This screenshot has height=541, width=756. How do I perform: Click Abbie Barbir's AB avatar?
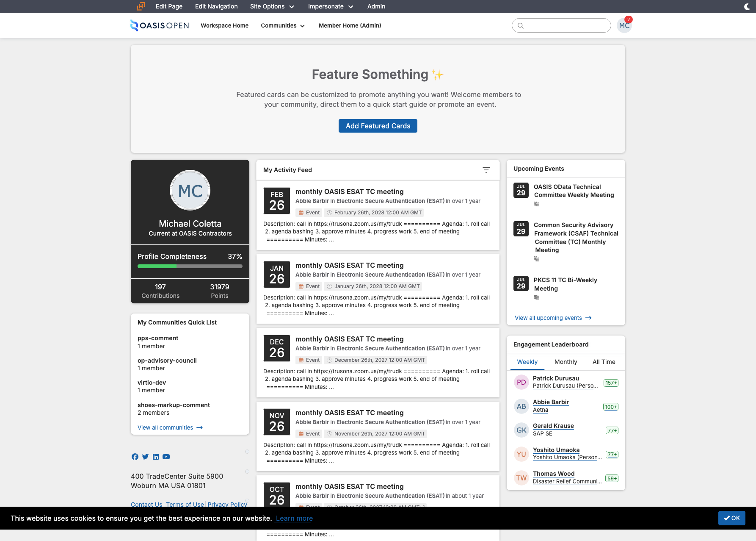click(x=521, y=406)
